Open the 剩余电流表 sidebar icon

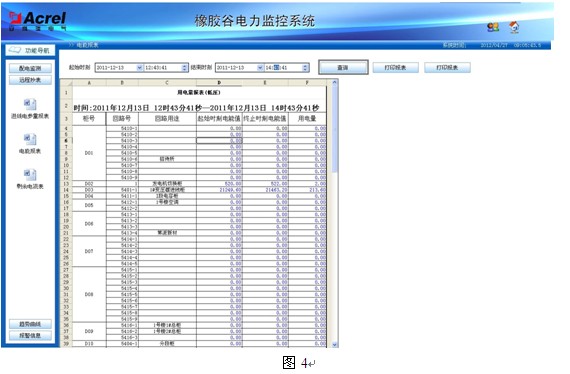(x=30, y=175)
